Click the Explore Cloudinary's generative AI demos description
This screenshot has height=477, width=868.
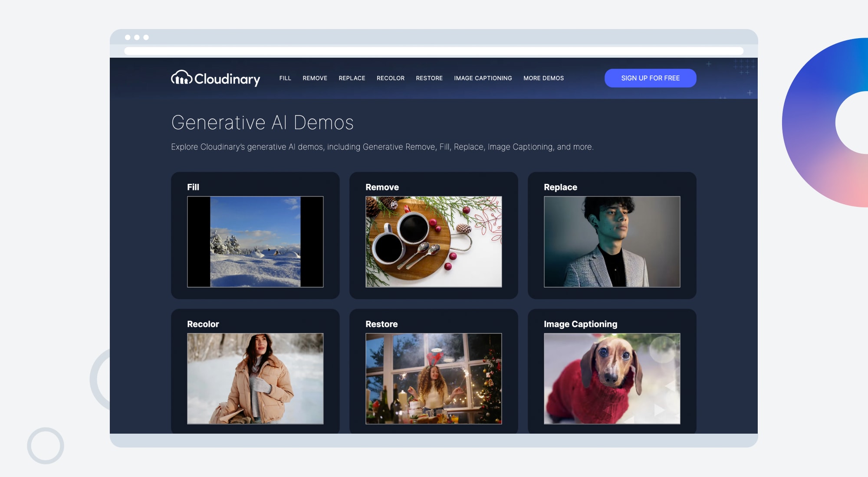(382, 147)
